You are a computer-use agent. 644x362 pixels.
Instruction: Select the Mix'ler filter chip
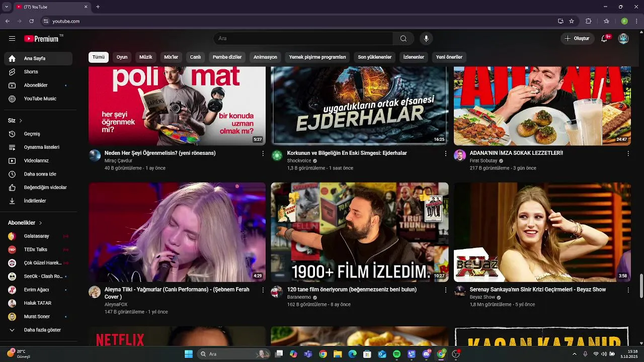click(x=171, y=57)
